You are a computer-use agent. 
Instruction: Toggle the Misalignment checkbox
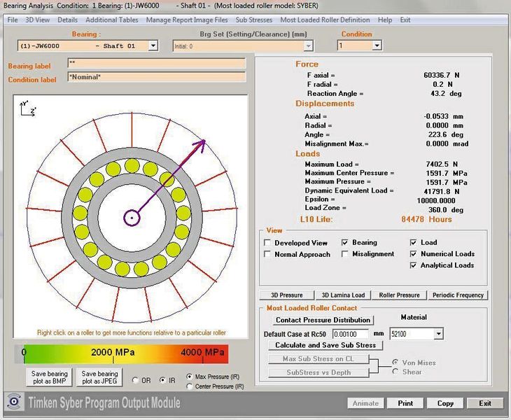pos(345,254)
